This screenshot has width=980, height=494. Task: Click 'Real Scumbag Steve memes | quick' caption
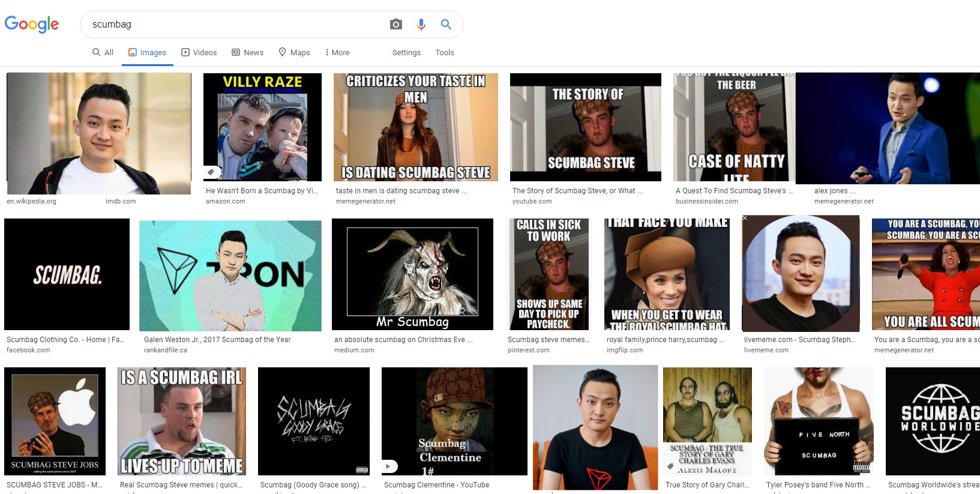[x=181, y=485]
